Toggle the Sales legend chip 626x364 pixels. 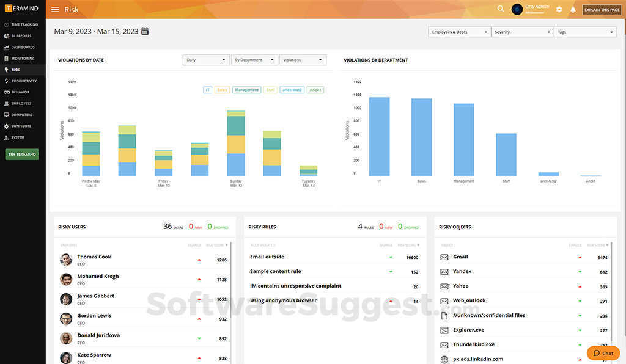[x=221, y=89]
